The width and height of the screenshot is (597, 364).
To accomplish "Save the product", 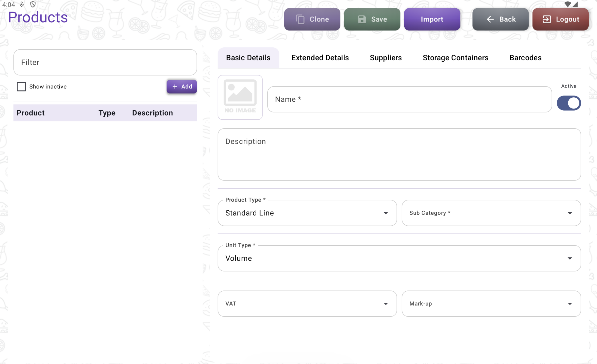I will 372,19.
